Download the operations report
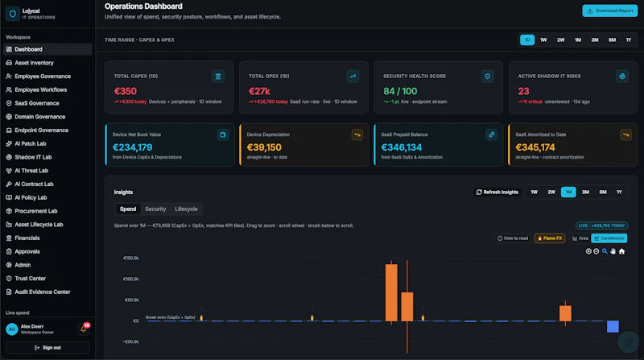The width and height of the screenshot is (644, 360). tap(610, 10)
